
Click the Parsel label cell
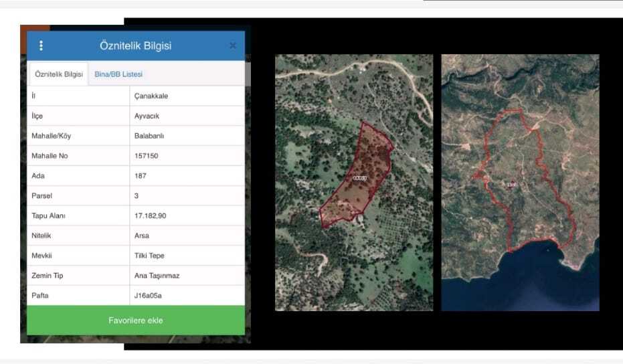point(42,196)
